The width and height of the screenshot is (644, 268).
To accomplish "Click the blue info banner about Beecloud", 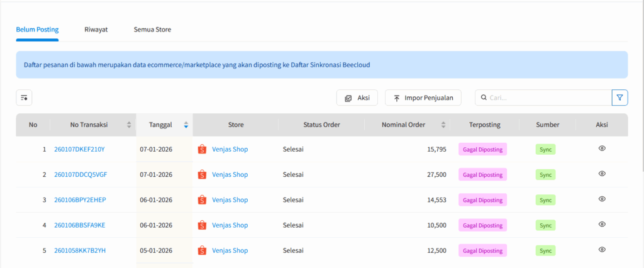I will pyautogui.click(x=322, y=65).
